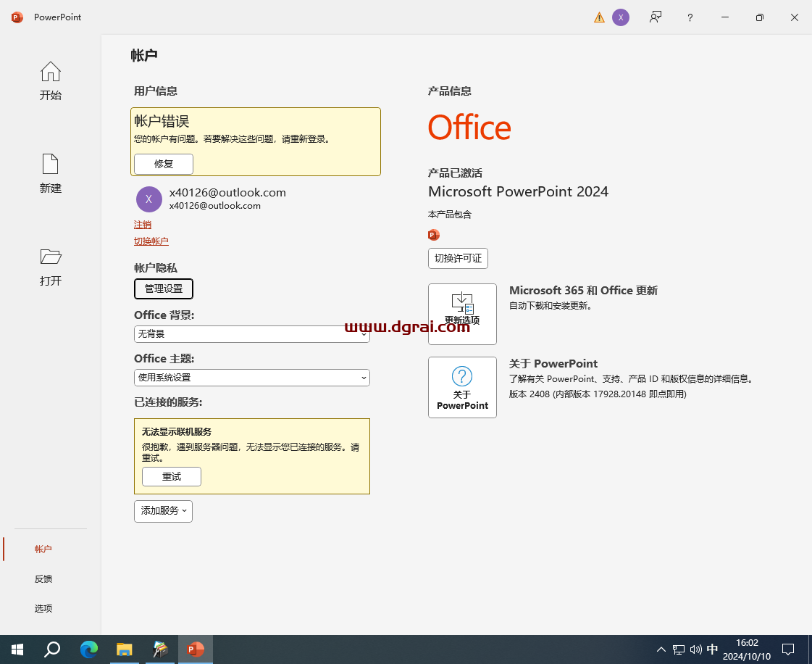Click the purple X account avatar
Viewport: 812px width, 664px height.
[621, 17]
